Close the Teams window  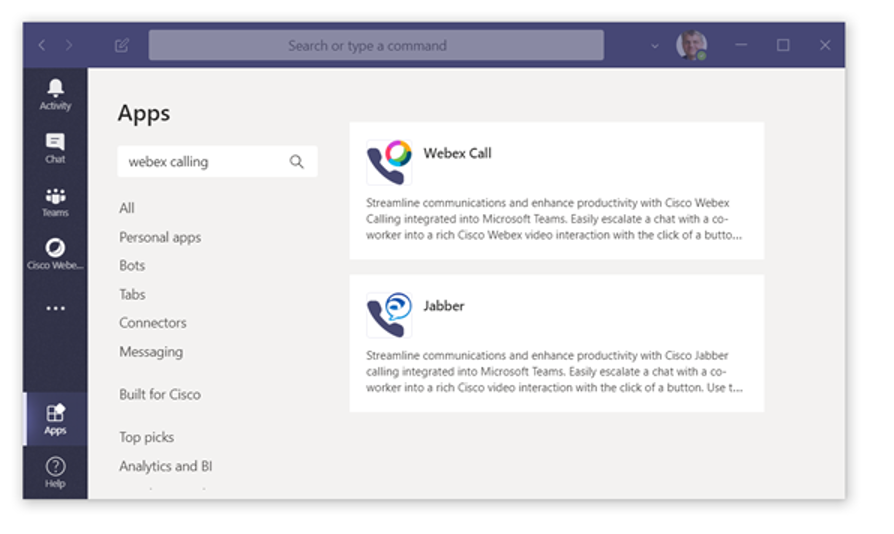825,45
